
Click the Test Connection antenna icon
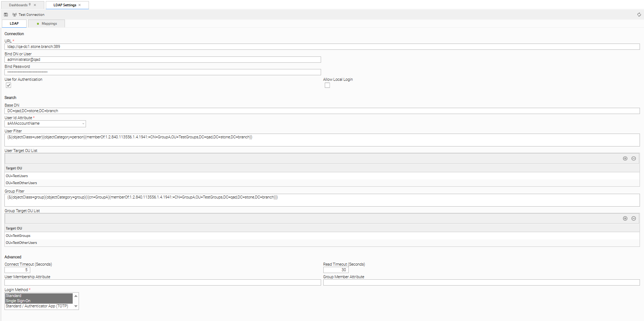(x=14, y=15)
